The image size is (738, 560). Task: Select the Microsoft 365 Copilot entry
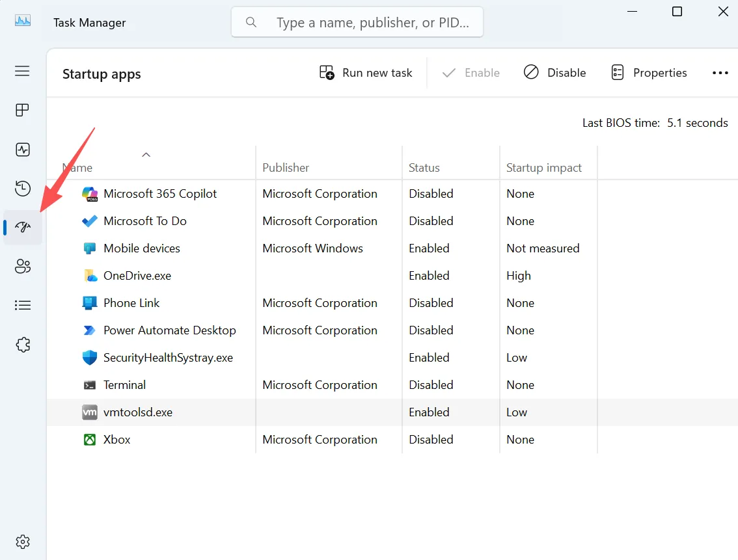tap(392, 194)
